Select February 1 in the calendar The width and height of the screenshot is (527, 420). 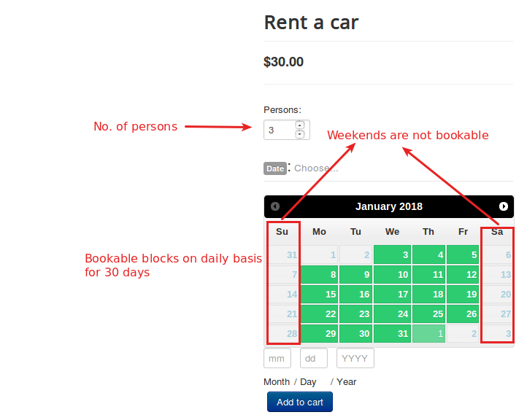click(x=428, y=334)
